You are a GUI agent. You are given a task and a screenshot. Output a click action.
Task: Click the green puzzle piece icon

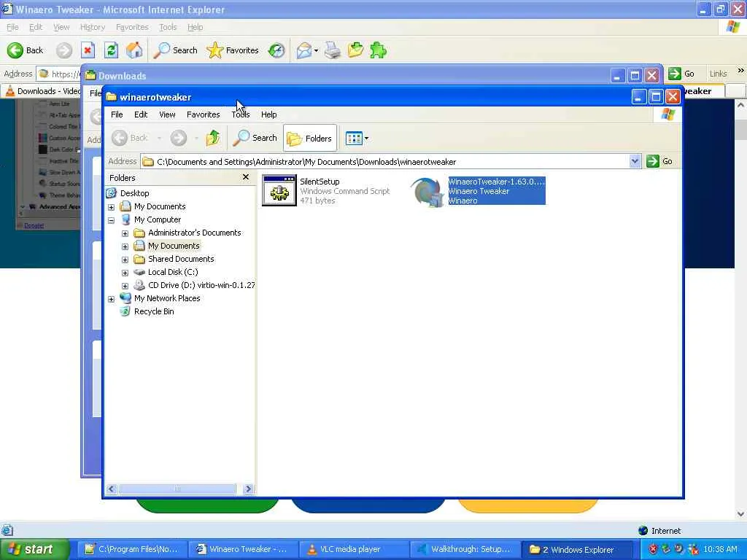coord(379,50)
